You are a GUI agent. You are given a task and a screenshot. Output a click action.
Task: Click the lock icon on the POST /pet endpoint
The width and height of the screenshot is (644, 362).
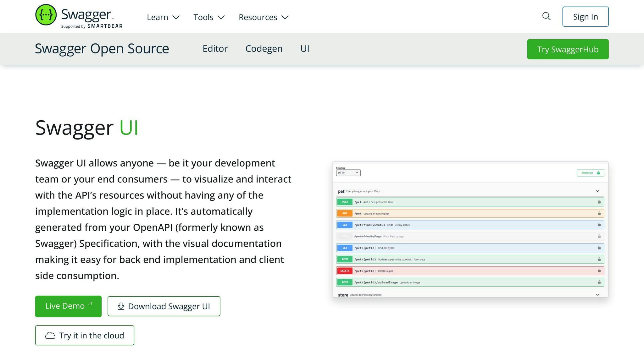(599, 202)
